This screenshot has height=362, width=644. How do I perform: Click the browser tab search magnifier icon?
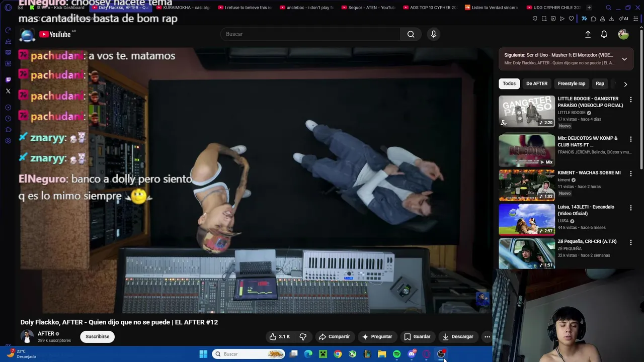click(608, 8)
